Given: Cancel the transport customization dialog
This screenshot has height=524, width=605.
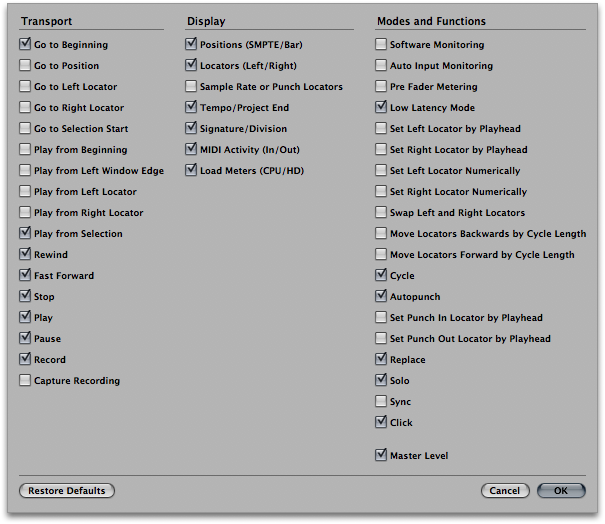Looking at the screenshot, I should (505, 490).
